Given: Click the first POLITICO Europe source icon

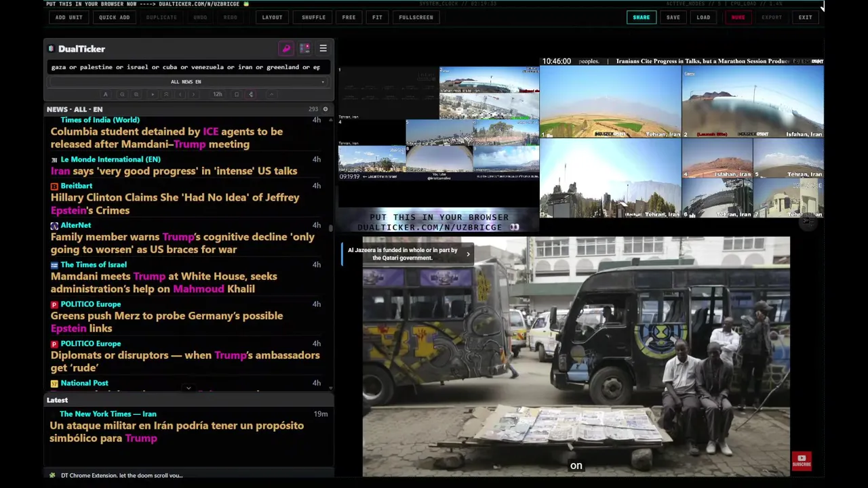Looking at the screenshot, I should (x=54, y=304).
